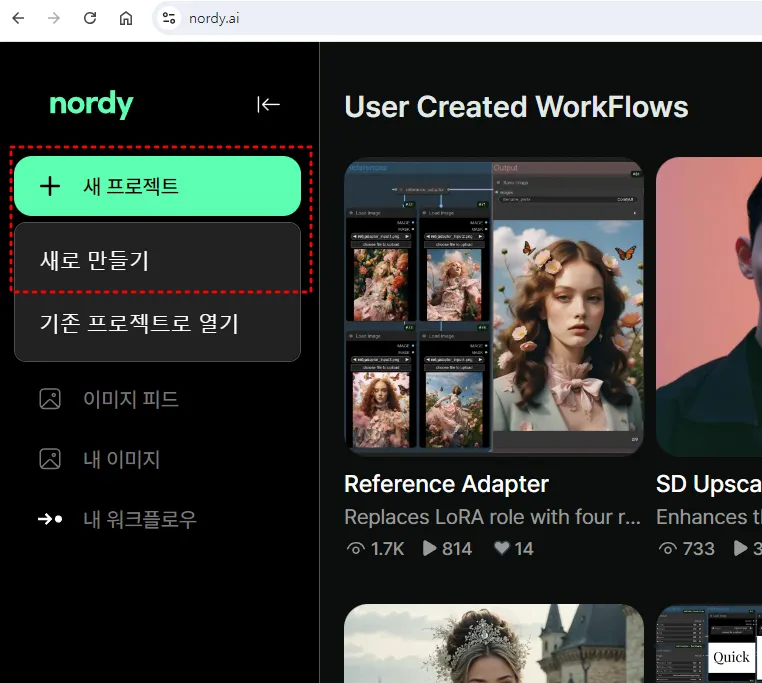The width and height of the screenshot is (762, 683).
Task: Choose 기존 프로젝트로 열기 option
Action: pos(157,324)
